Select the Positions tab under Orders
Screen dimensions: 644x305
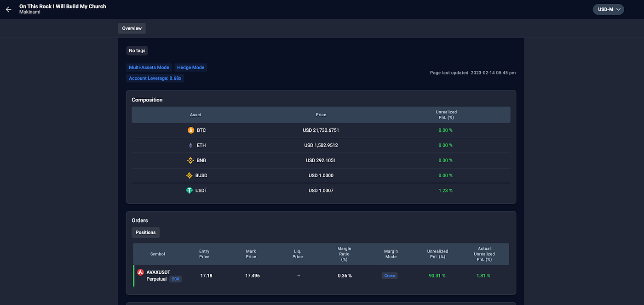[146, 232]
